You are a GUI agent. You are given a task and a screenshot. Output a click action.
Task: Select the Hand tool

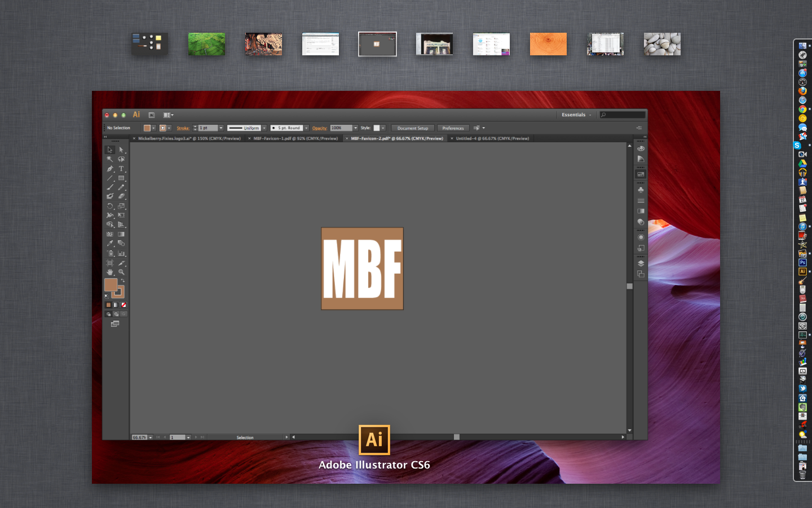pos(110,272)
